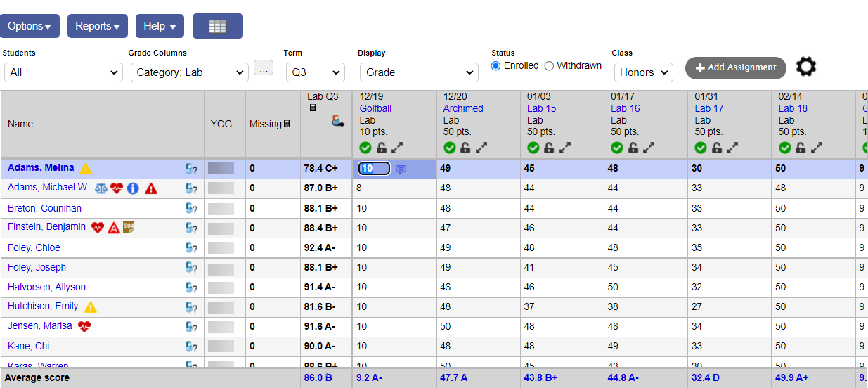868x388 pixels.
Task: Click green checkmark icon under Archimed
Action: (450, 148)
